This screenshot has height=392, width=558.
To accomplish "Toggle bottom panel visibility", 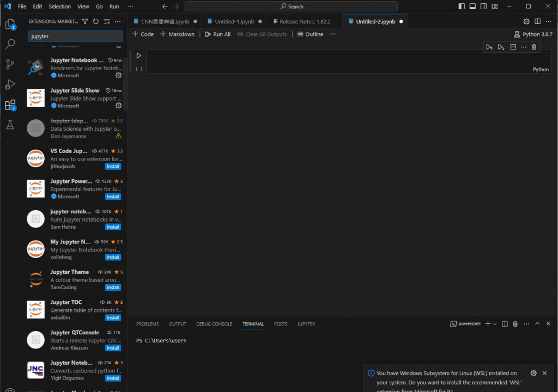I will (472, 7).
